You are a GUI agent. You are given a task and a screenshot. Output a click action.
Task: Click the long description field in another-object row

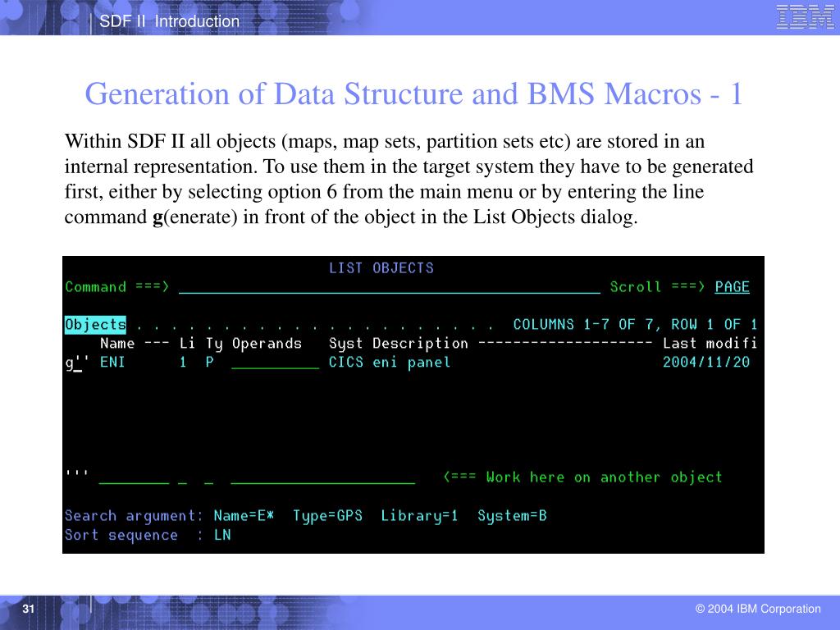point(323,477)
